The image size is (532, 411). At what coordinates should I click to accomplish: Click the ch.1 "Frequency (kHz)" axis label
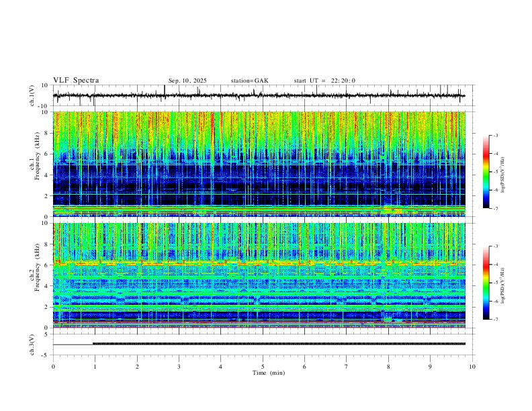point(37,155)
